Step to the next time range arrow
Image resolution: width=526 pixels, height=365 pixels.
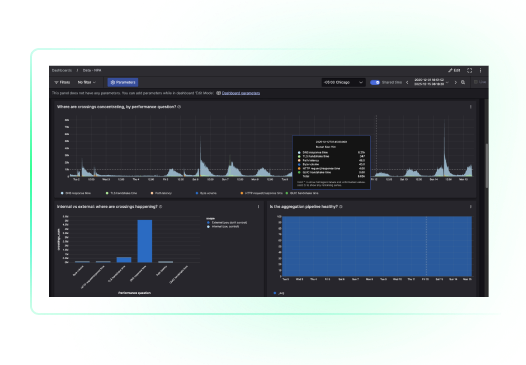(x=455, y=82)
